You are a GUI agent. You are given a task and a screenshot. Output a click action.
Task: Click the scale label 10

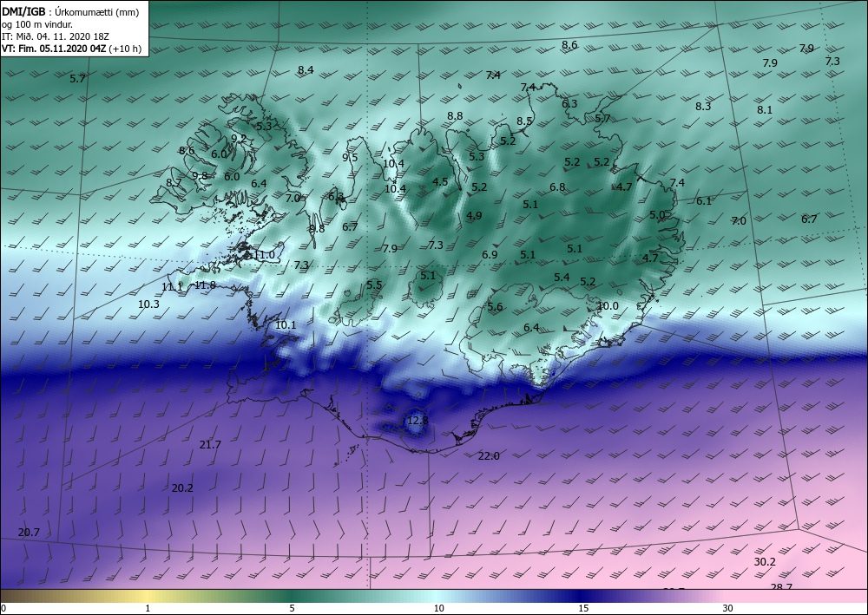pos(439,608)
